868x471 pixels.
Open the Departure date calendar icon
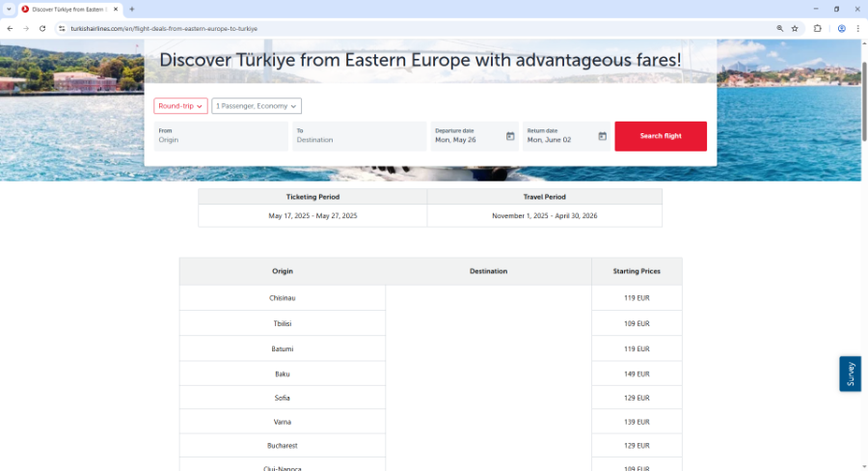[x=510, y=136]
